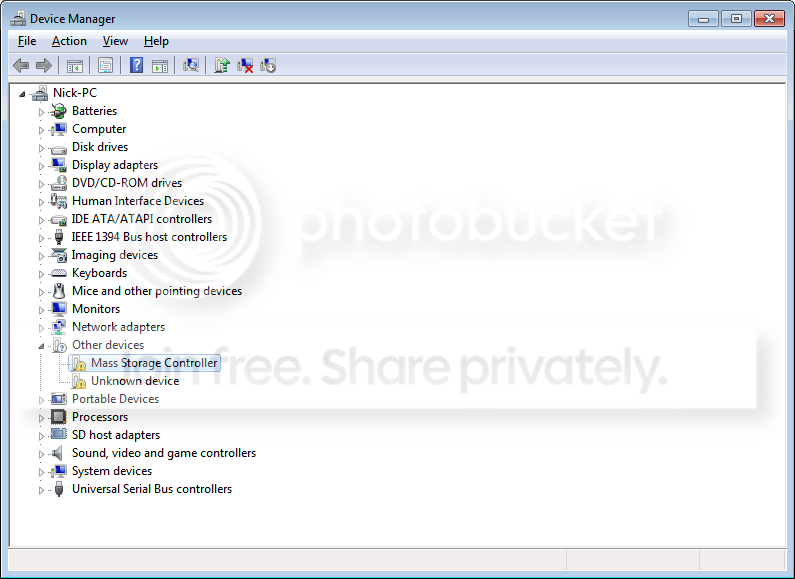This screenshot has width=795, height=579.
Task: Expand the Portable Devices arrow
Action: click(x=41, y=400)
